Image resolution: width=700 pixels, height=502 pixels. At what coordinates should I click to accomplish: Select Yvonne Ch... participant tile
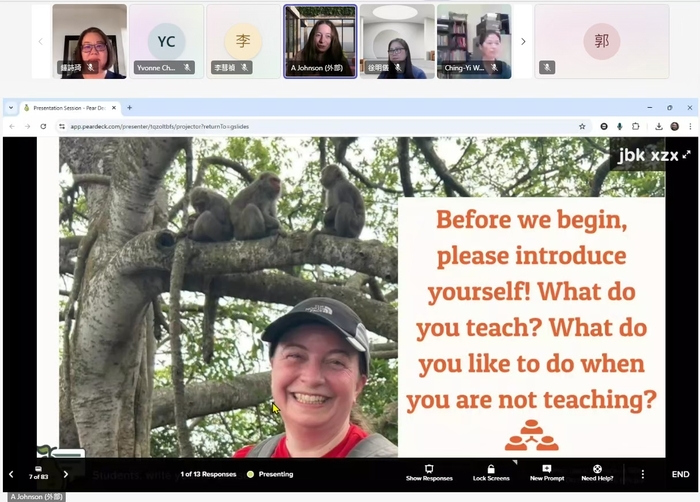click(x=166, y=42)
